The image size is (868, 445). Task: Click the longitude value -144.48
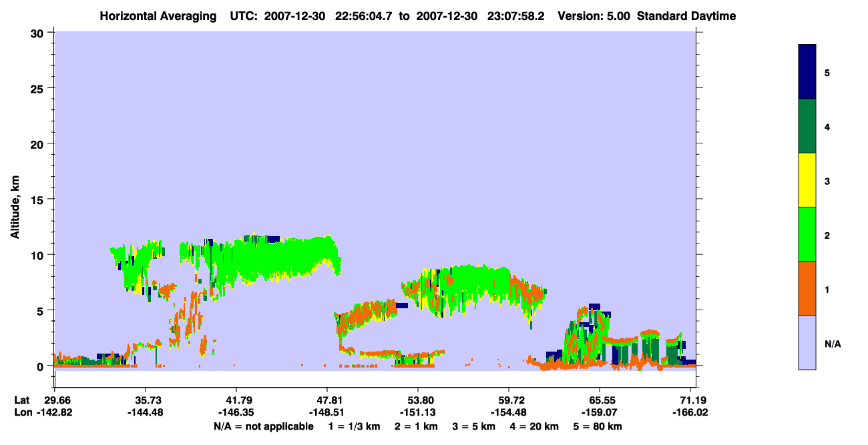coord(145,412)
